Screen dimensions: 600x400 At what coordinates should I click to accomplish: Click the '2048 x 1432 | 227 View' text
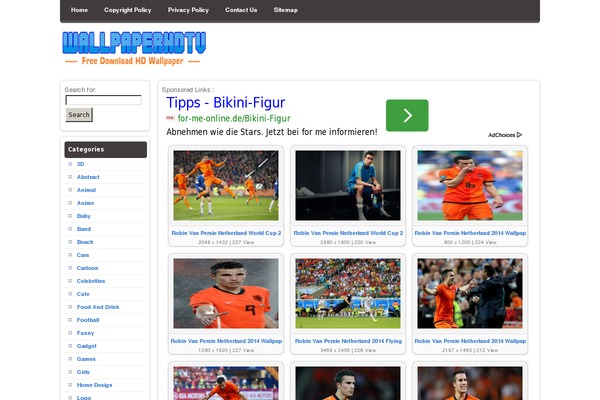226,242
